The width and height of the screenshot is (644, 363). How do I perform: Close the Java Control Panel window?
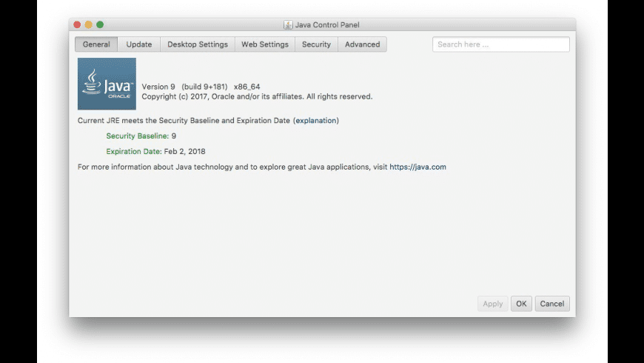tap(77, 25)
